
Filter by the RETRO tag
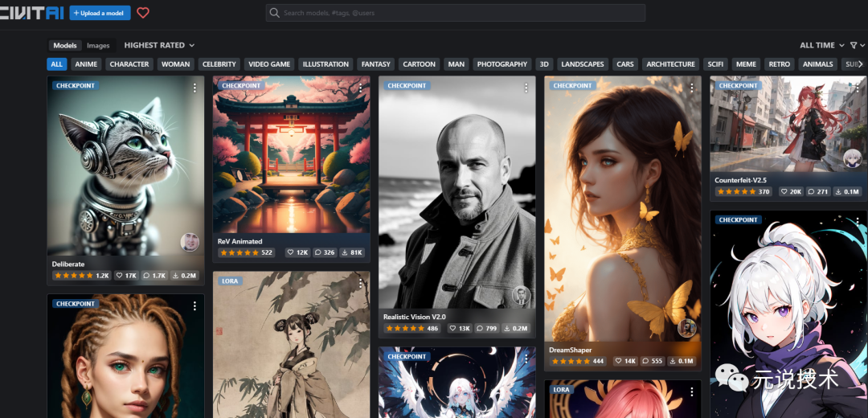tap(780, 64)
